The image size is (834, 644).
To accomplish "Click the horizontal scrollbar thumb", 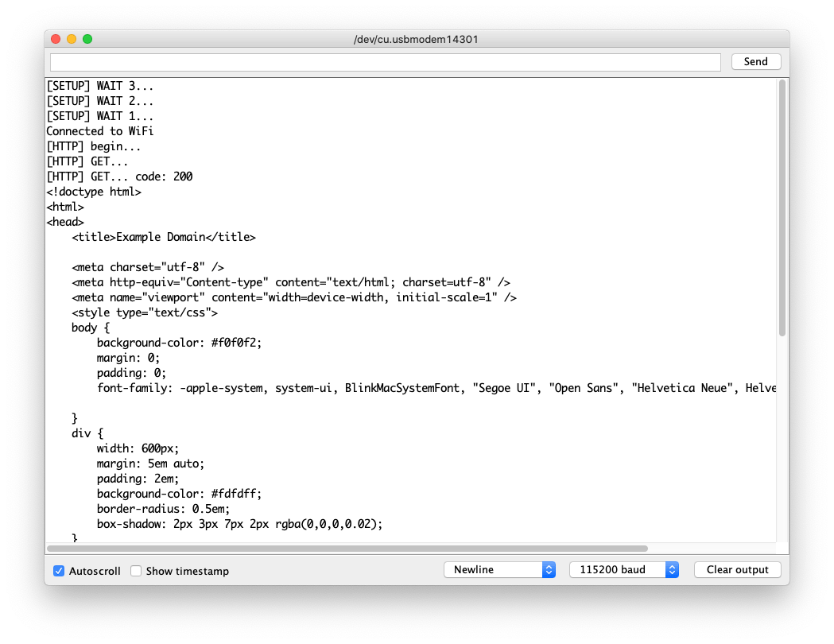I will pyautogui.click(x=347, y=549).
